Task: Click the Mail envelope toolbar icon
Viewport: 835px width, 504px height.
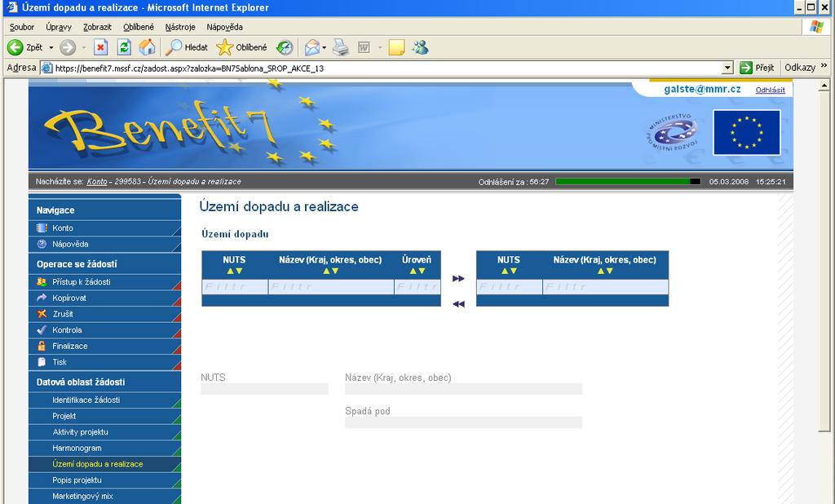Action: click(x=312, y=47)
